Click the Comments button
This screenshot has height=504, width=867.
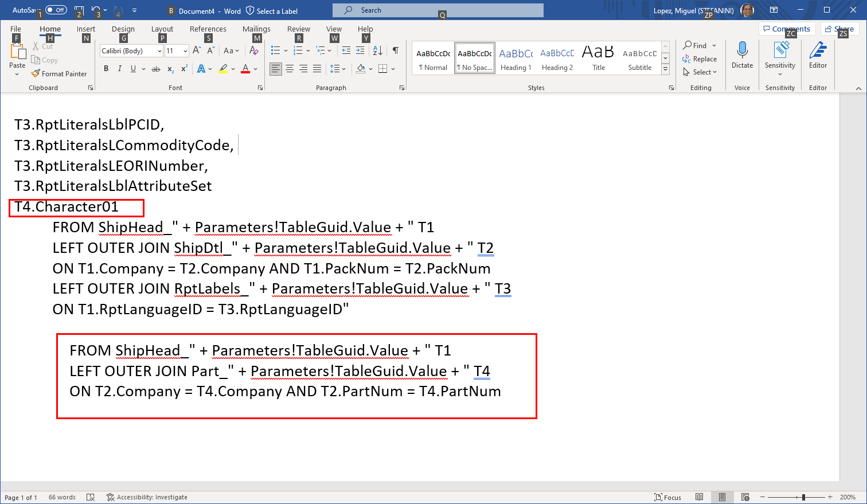coord(787,29)
